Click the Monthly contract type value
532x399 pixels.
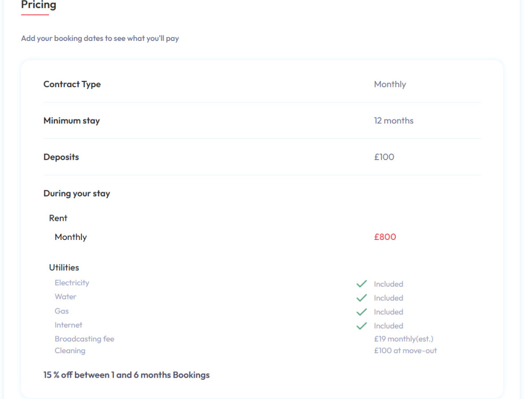click(390, 84)
